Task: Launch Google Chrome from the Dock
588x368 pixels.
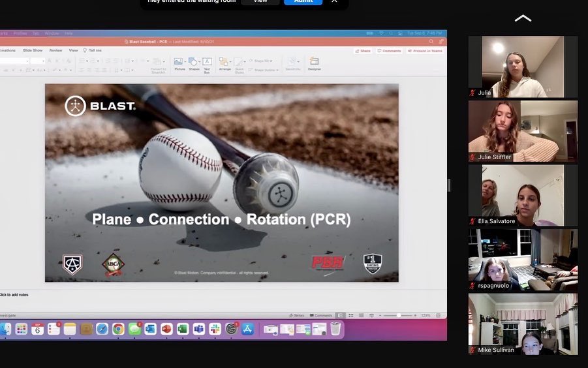Action: 118,329
